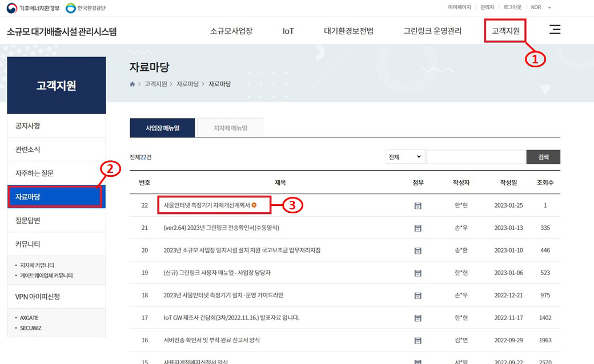Screen dimensions: 594x364
Task: Open attachment icon for post 18
Action: pyautogui.click(x=418, y=296)
